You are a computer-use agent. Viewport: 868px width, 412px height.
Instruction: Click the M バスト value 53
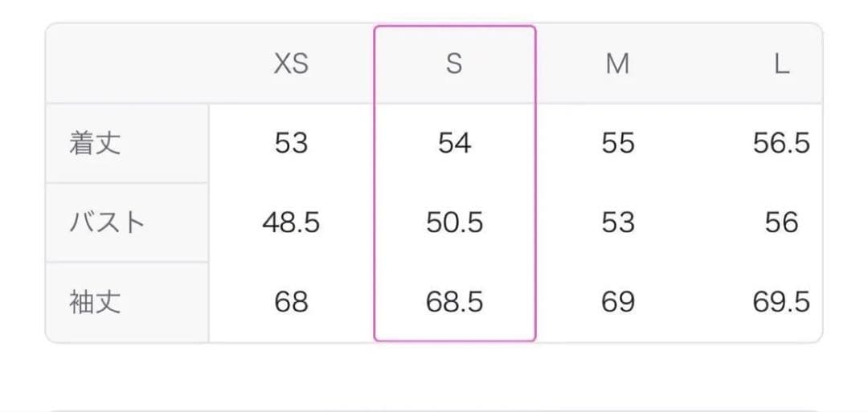click(617, 222)
